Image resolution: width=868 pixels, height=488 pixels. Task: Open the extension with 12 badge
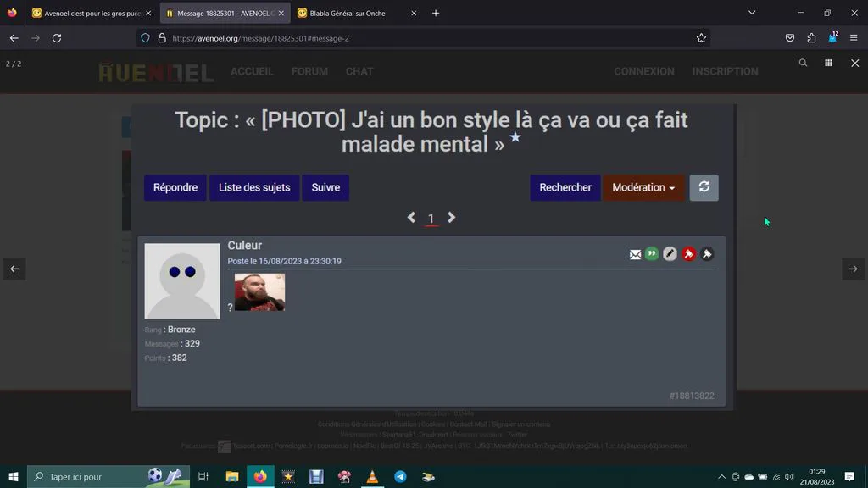(833, 37)
